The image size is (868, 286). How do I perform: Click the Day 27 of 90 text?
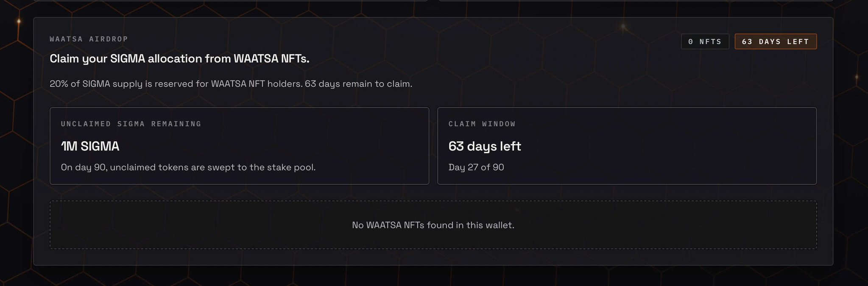click(x=476, y=167)
